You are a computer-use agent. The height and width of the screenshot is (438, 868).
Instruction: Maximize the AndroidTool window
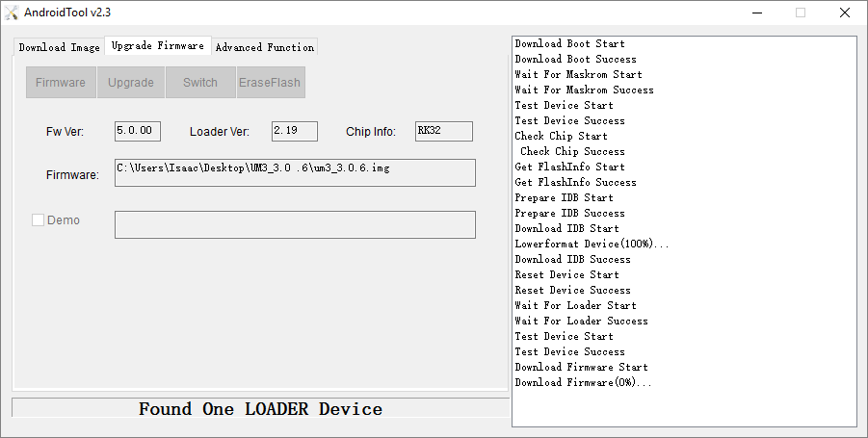[x=801, y=13]
